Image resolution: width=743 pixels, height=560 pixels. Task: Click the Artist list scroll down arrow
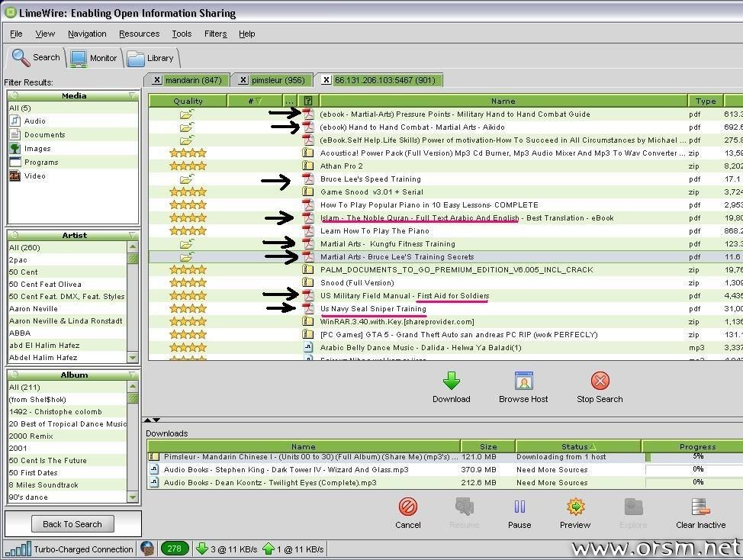[133, 358]
